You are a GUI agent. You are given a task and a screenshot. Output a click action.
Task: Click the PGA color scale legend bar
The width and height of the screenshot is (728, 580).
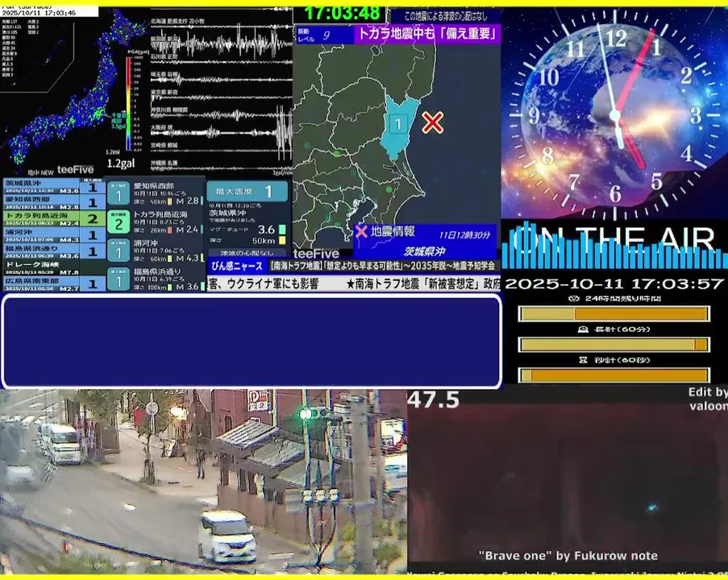click(x=128, y=104)
